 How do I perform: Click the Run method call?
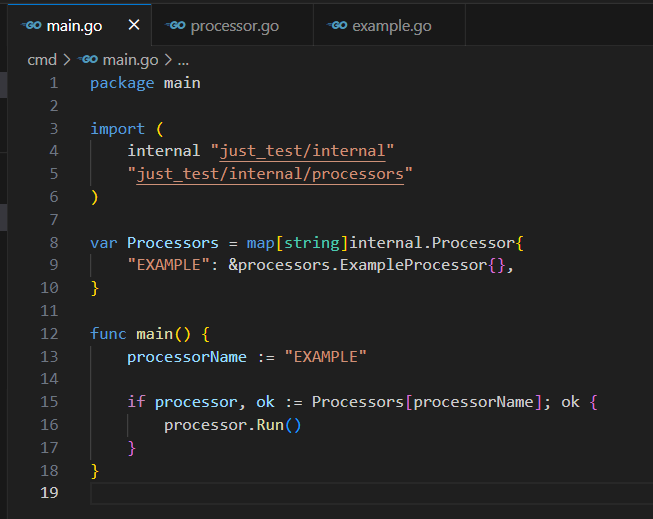pos(269,425)
